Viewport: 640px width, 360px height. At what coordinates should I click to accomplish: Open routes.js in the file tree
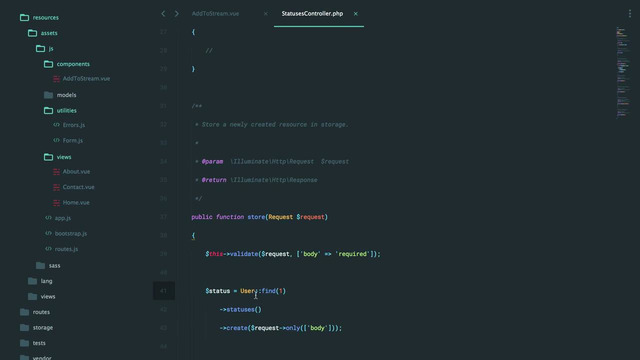coord(66,249)
